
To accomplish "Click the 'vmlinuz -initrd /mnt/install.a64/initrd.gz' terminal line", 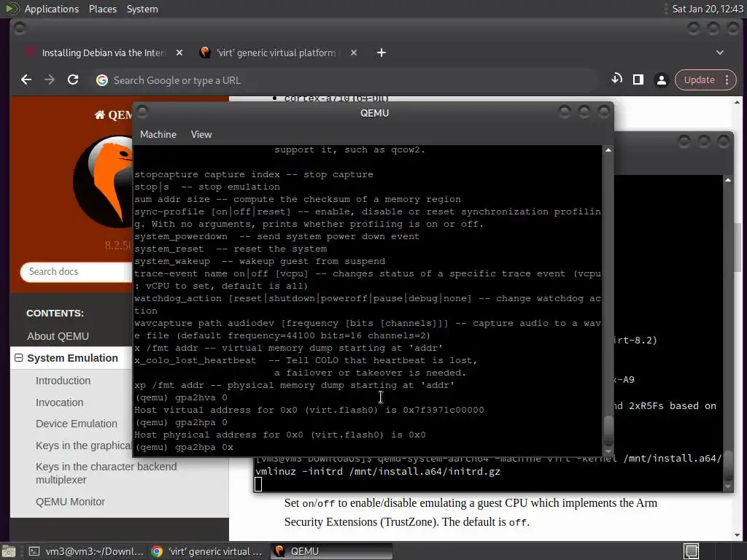I will point(378,472).
